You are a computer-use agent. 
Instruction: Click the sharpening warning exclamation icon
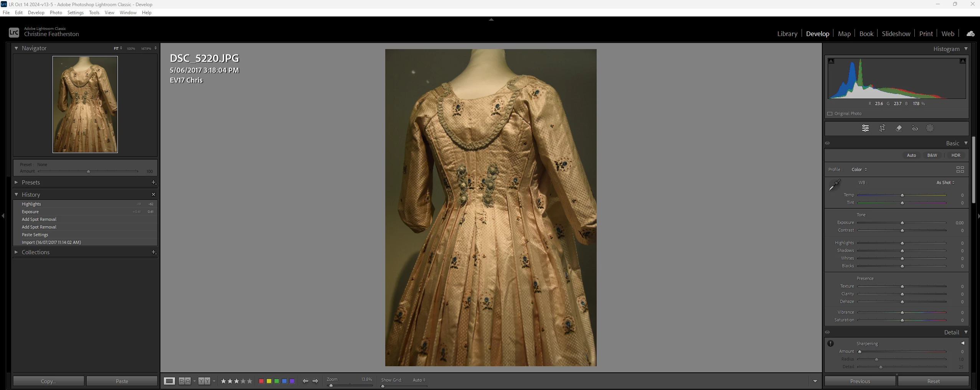pos(830,344)
